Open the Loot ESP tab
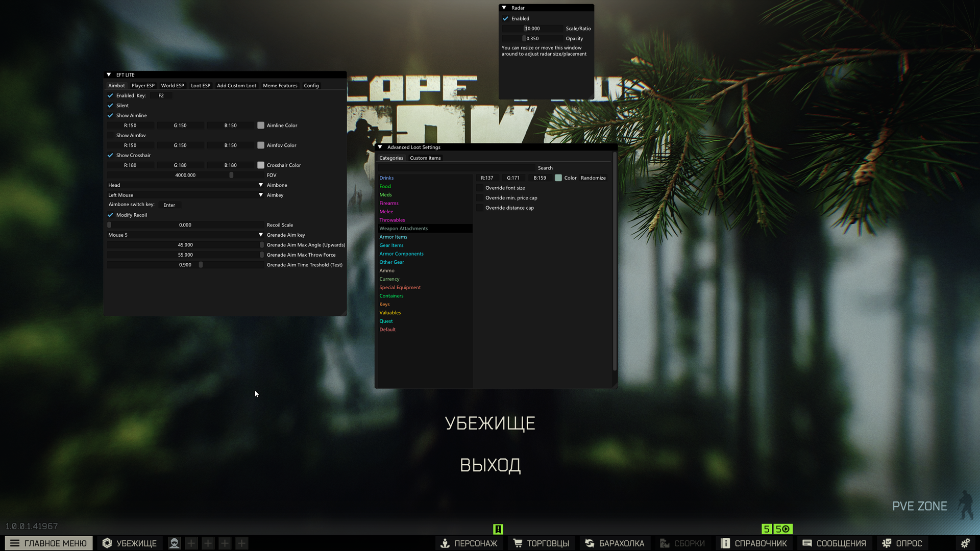 point(201,86)
